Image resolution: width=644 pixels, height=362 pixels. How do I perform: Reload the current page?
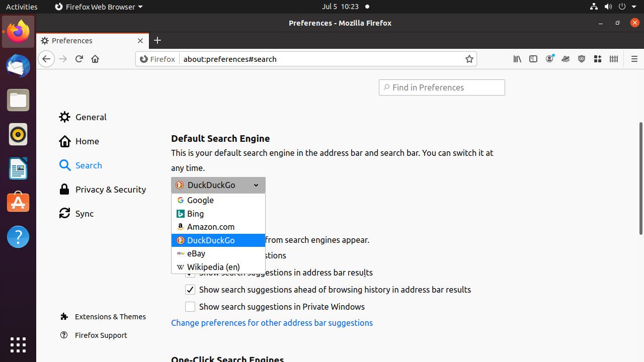point(79,59)
